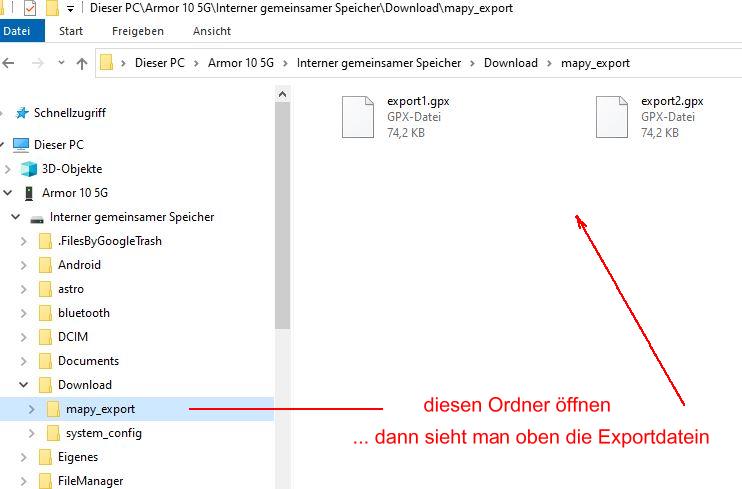Collapse the Armor 10 5G node

9,193
